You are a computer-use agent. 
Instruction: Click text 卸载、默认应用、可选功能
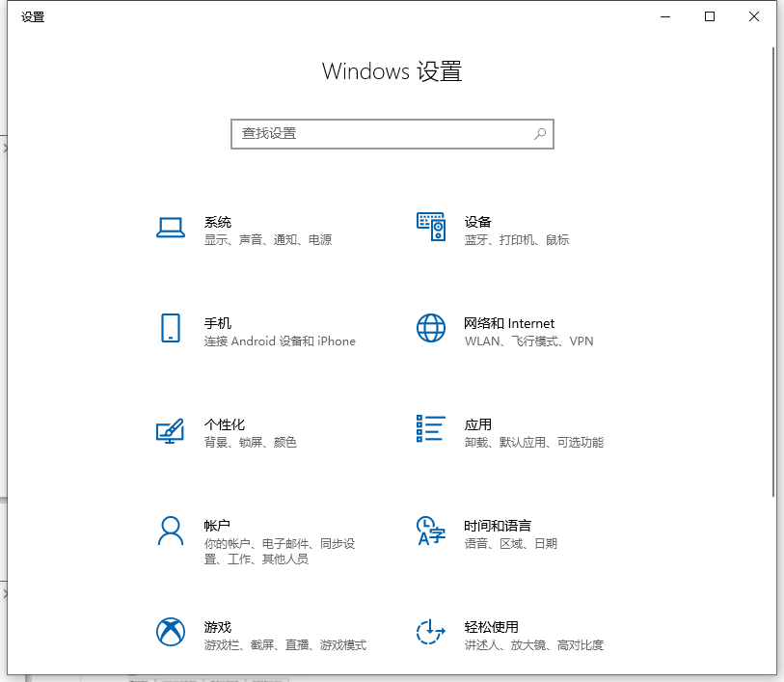click(534, 443)
